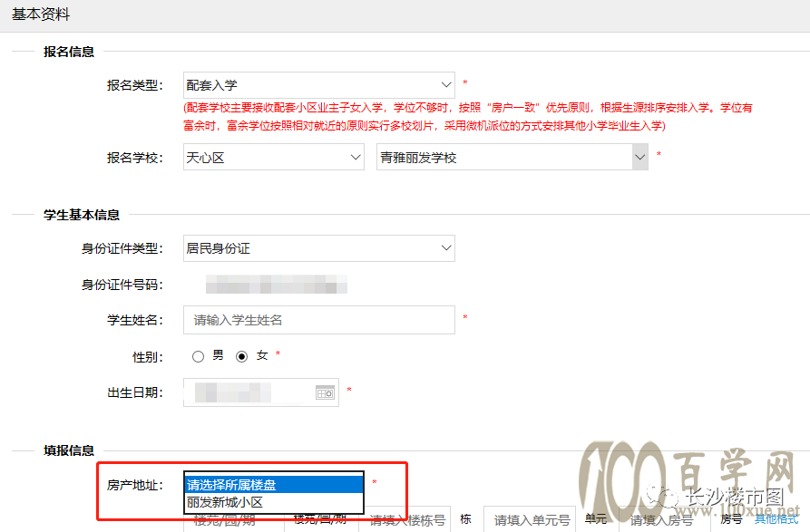The width and height of the screenshot is (810, 532).
Task: Click the 其他格式 link
Action: (776, 518)
